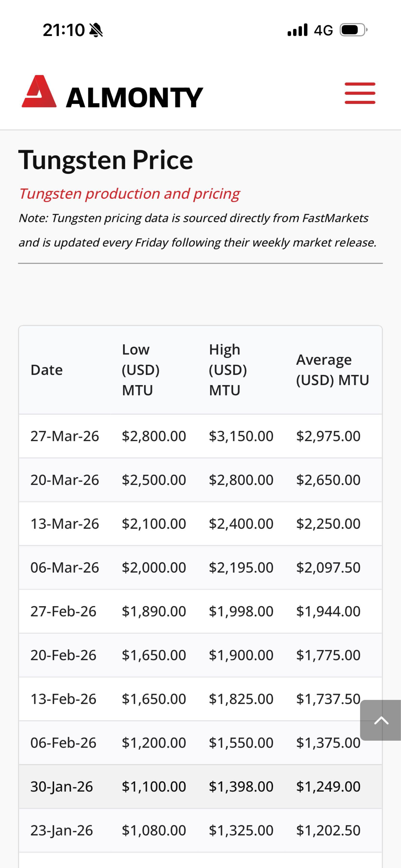Tap the 4G network indicator
Screen dimensions: 401x868
(323, 30)
